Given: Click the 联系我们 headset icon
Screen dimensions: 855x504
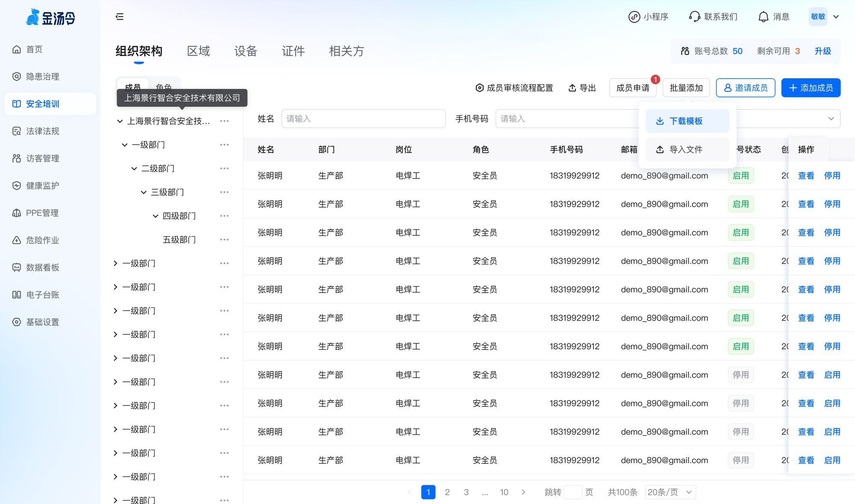Looking at the screenshot, I should tap(695, 17).
